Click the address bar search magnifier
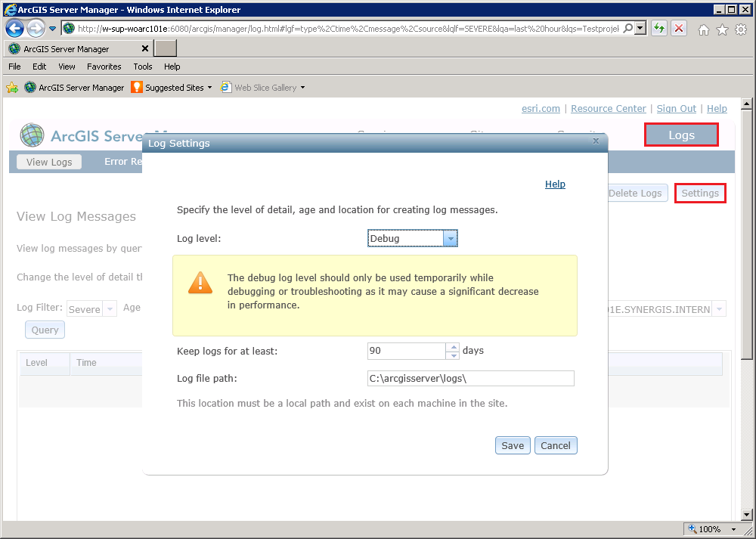Screen dimensions: 756x539 coord(627,28)
